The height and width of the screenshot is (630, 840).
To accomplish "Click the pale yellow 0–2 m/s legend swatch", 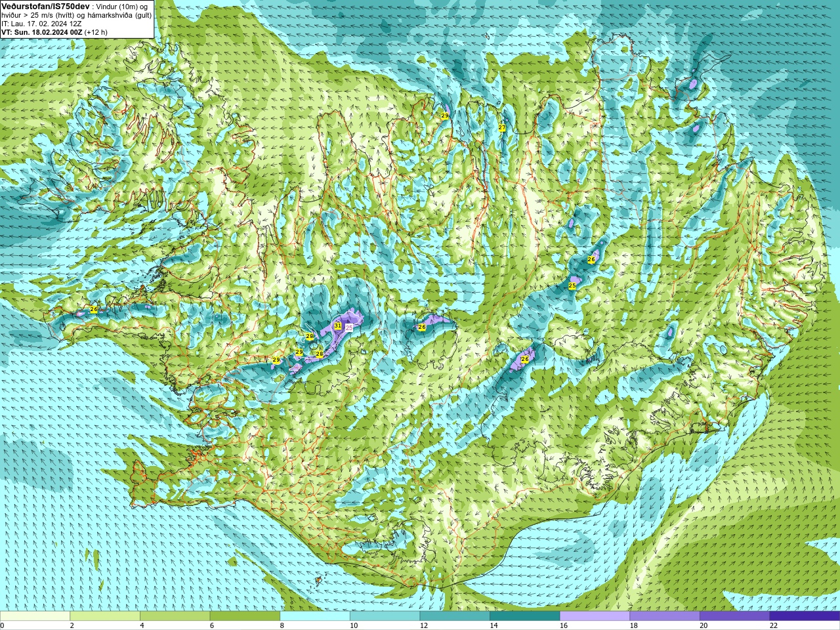I will 35,616.
